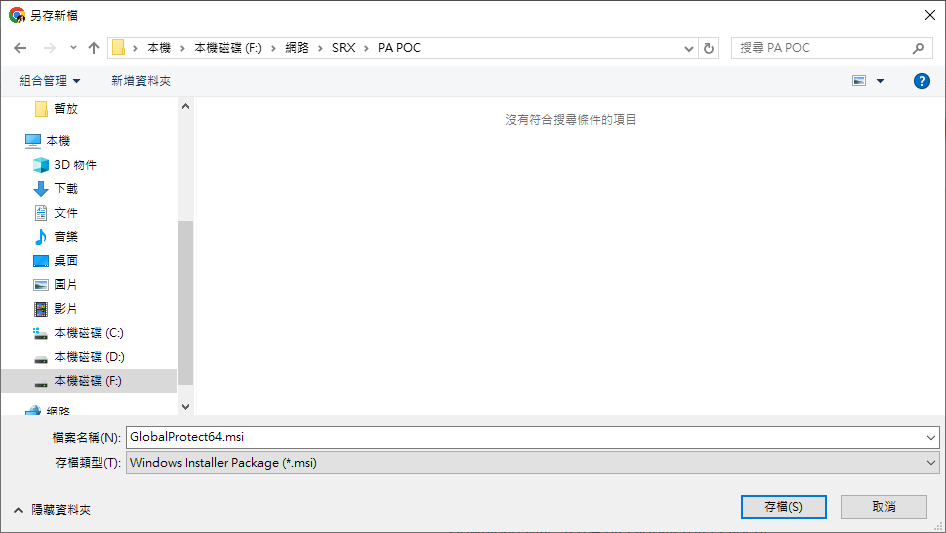Expand the view options dropdown arrow

point(880,81)
